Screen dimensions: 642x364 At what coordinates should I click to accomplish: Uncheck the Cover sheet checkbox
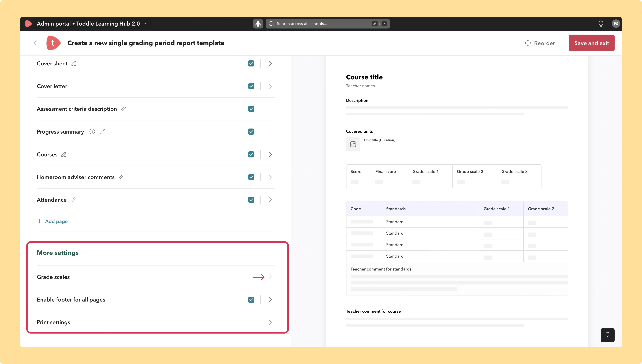[x=251, y=63]
